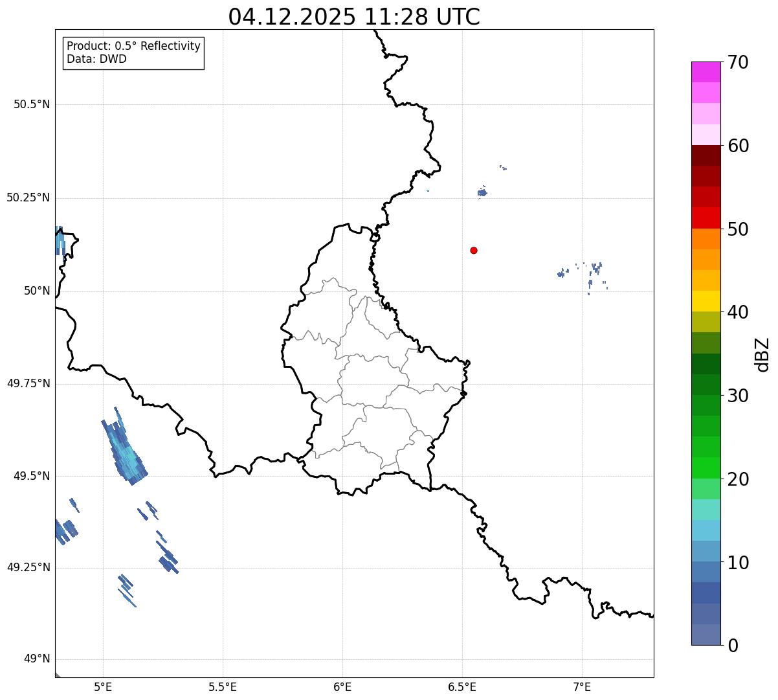Viewport: 778px width, 700px height.
Task: Click the 49°N latitude label
Action: [38, 659]
